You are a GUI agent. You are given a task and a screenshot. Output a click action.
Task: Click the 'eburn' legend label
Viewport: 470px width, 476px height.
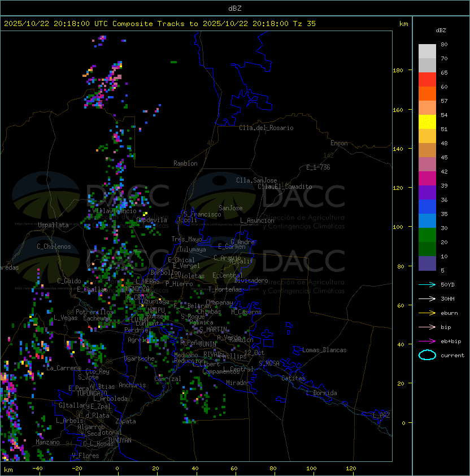pyautogui.click(x=449, y=313)
